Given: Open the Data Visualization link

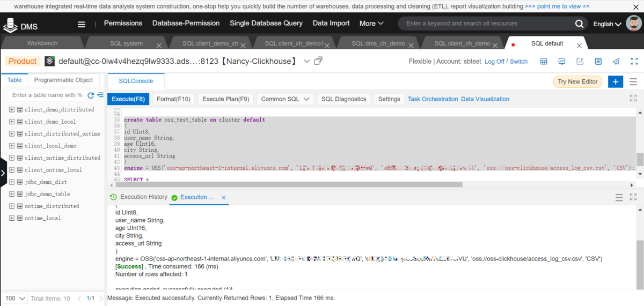Looking at the screenshot, I should (485, 99).
